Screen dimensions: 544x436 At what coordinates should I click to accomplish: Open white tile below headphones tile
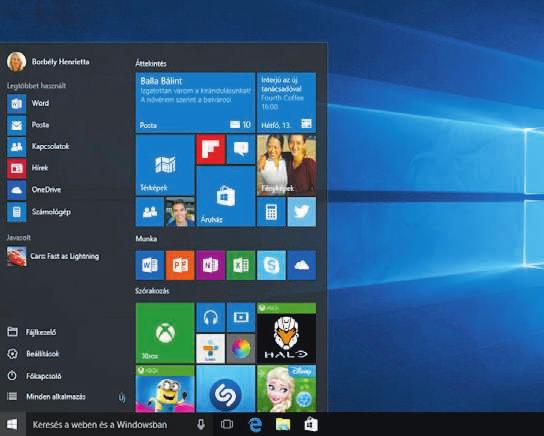pyautogui.click(x=211, y=349)
